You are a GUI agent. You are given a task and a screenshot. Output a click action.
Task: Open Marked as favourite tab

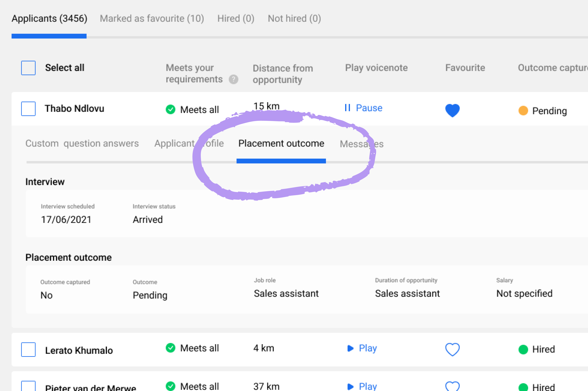tap(152, 18)
